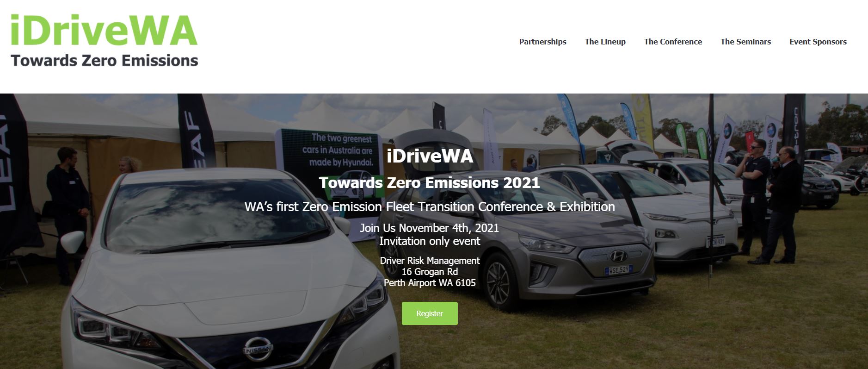Click the 'Invitation only event' text
Image resolution: width=868 pixels, height=369 pixels.
(430, 241)
